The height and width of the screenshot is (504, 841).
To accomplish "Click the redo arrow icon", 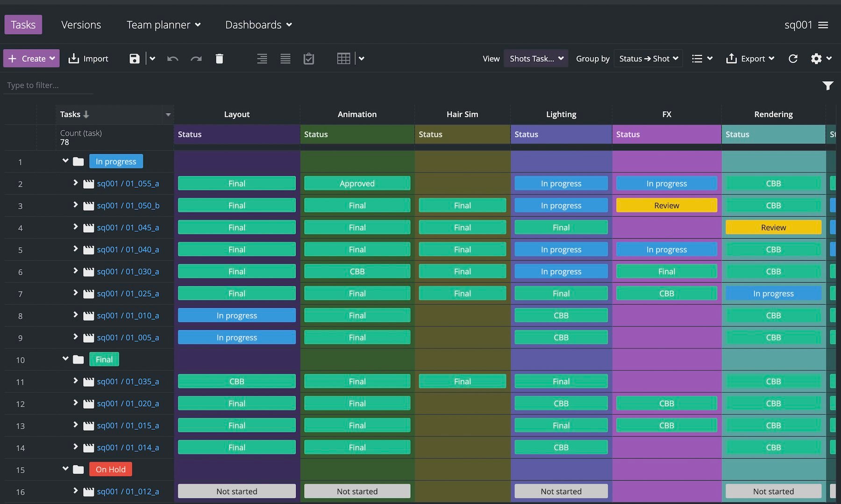I will pos(196,58).
